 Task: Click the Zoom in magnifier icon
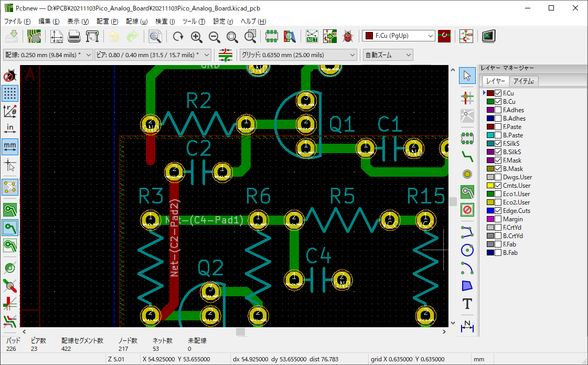[x=196, y=36]
